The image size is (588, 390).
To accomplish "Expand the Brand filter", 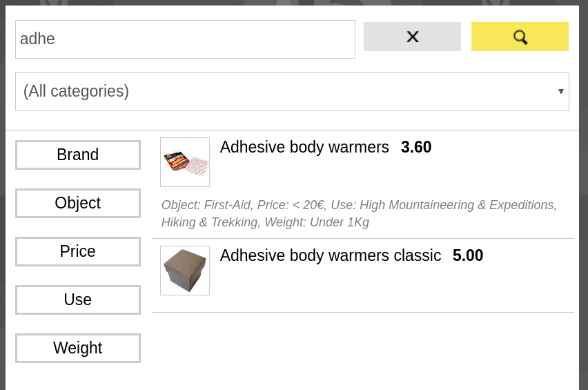I will pyautogui.click(x=78, y=155).
